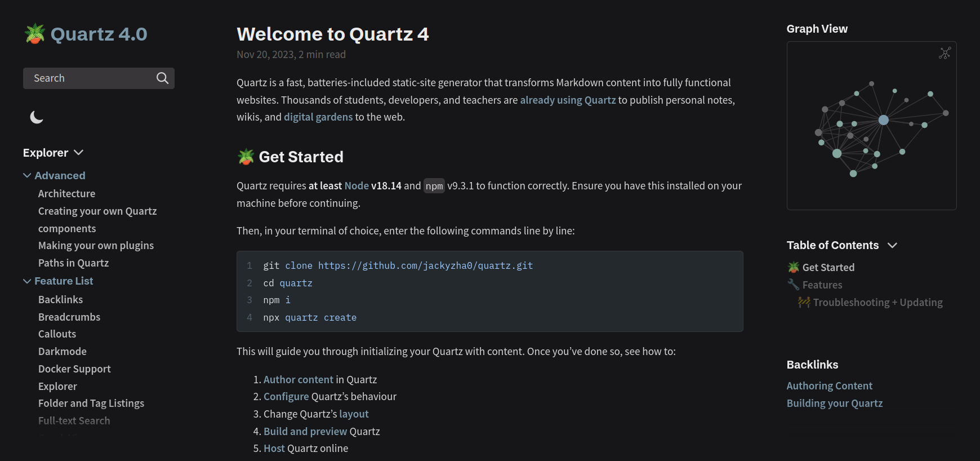Viewport: 980px width, 461px height.
Task: Click the large central graph node
Action: coord(883,120)
